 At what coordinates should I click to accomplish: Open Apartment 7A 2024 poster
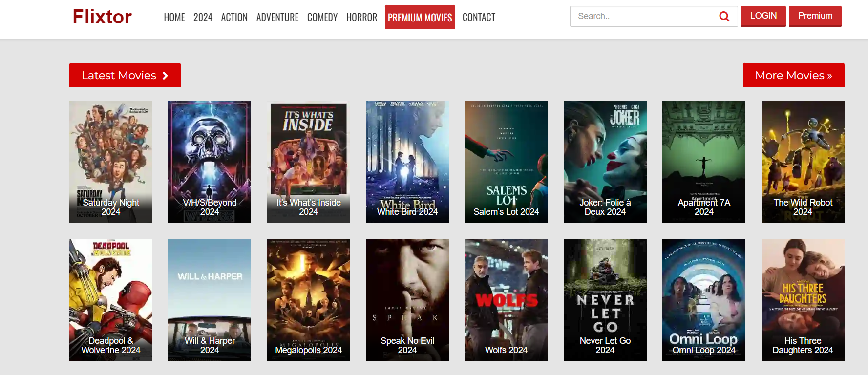704,162
